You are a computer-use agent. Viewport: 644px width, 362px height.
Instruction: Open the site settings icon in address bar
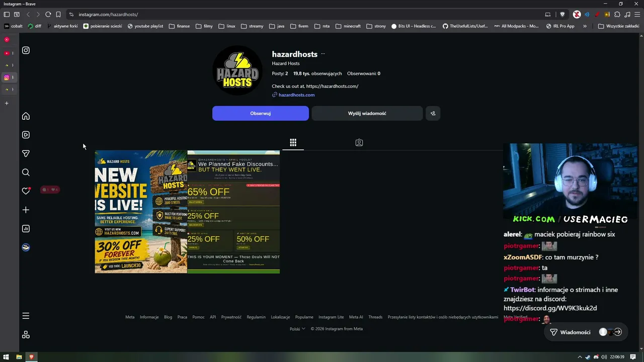coord(71,15)
